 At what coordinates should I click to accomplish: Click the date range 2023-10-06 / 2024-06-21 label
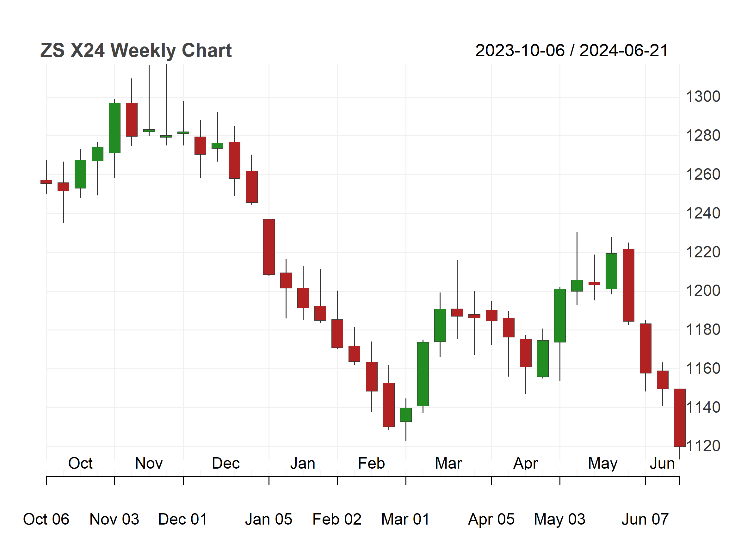click(572, 51)
